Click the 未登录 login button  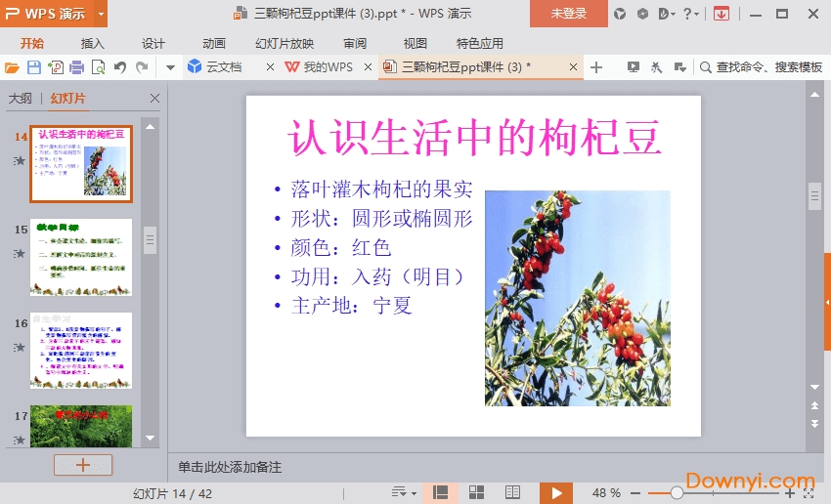pyautogui.click(x=569, y=14)
